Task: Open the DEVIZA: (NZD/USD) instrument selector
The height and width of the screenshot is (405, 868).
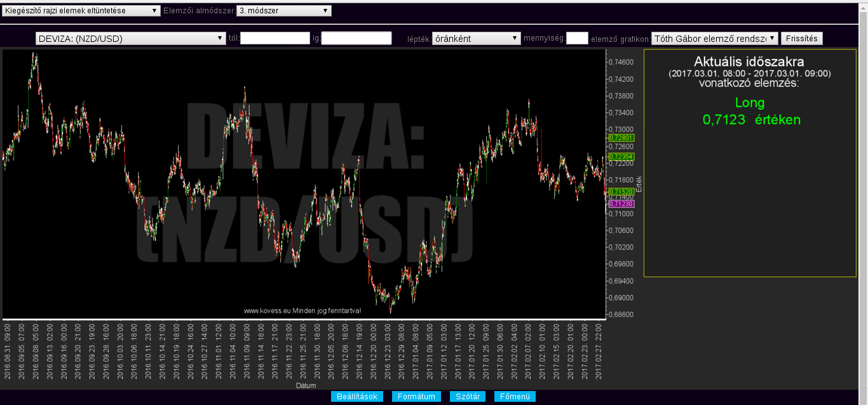Action: [131, 39]
